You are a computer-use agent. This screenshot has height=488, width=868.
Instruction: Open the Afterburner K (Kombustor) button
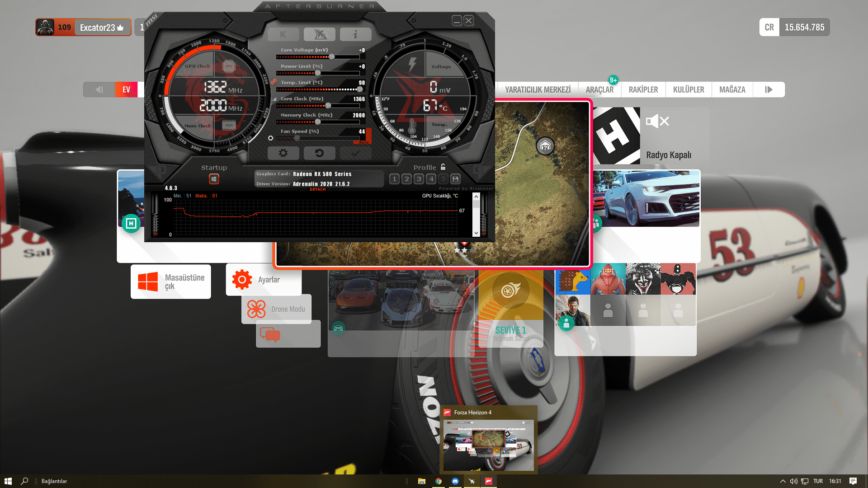pyautogui.click(x=283, y=34)
